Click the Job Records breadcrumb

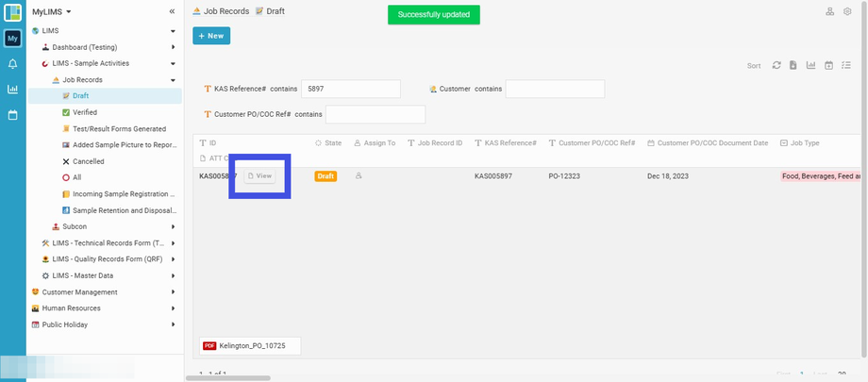pyautogui.click(x=221, y=11)
